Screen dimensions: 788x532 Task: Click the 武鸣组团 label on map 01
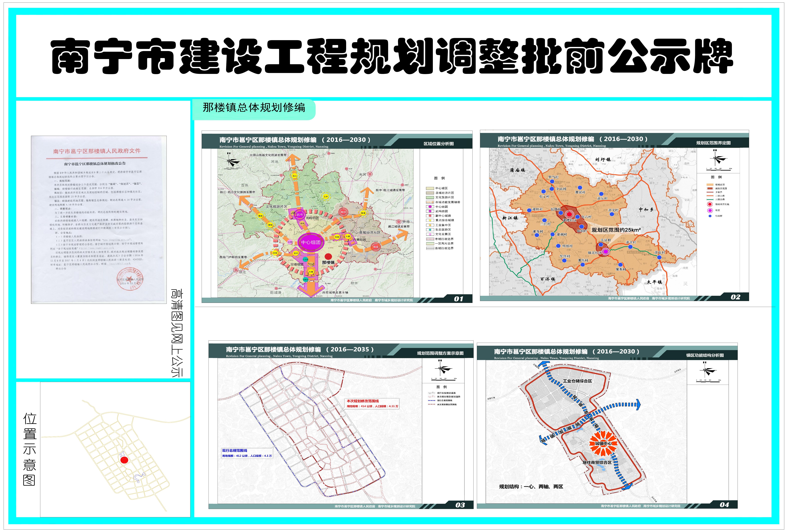[312, 218]
